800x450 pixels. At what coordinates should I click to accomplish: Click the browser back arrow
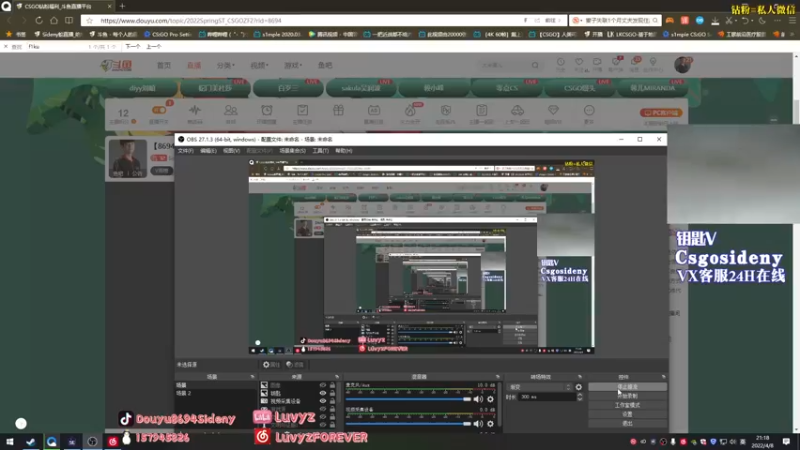coord(9,20)
